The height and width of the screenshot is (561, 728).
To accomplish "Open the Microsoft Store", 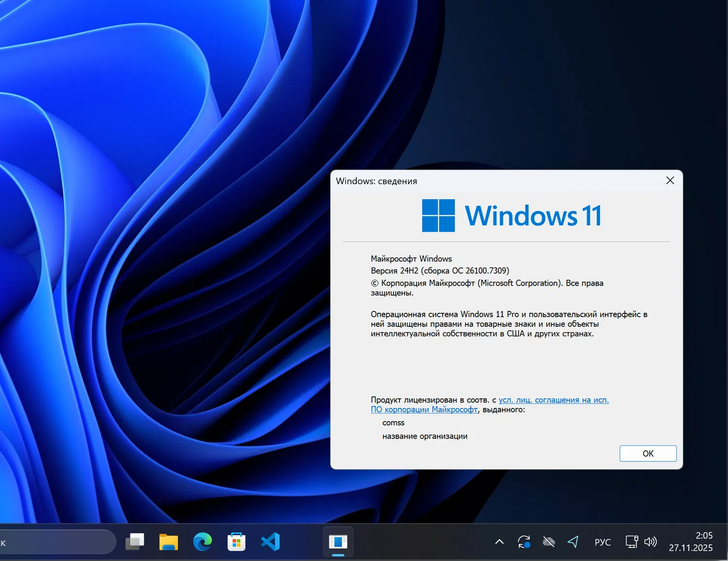I will (x=236, y=542).
